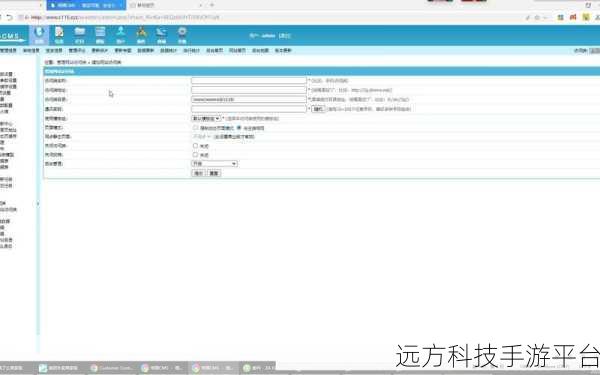
Task: Tick the lower of the two standalone checkboxes
Action: coord(196,155)
